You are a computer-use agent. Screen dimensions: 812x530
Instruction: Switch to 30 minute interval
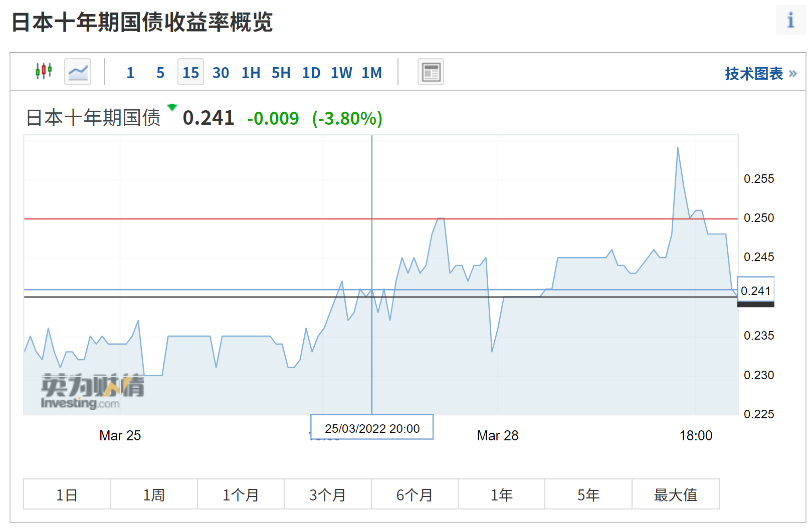221,73
